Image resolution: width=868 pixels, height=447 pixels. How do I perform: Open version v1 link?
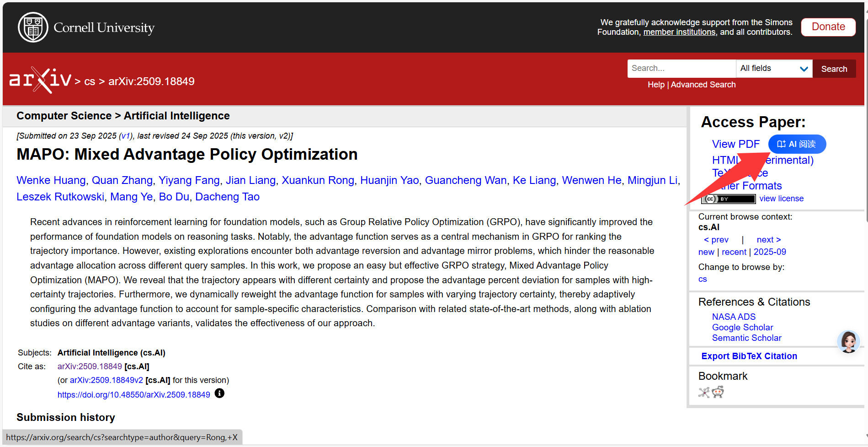click(126, 136)
